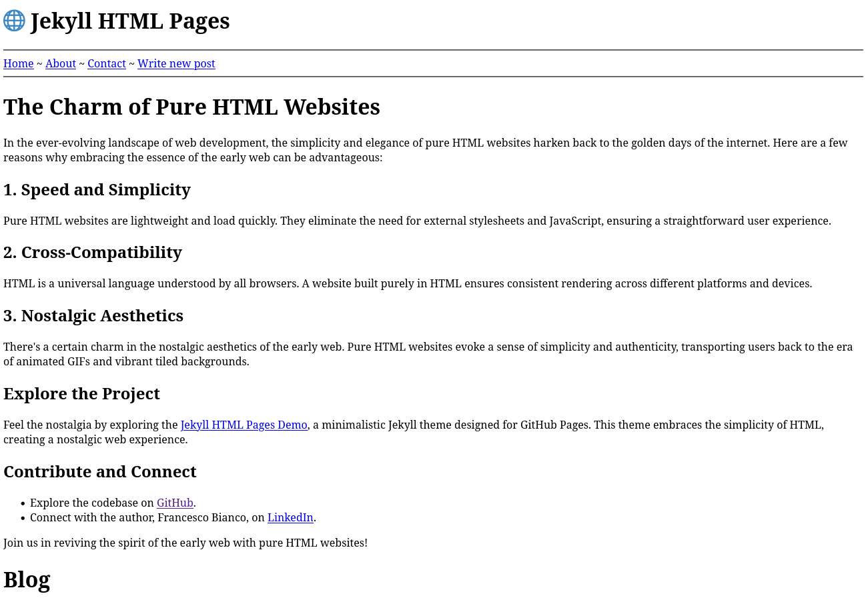The width and height of the screenshot is (868, 602).
Task: Click the paragraph about lightweight Pure HTML websites
Action: click(x=417, y=221)
